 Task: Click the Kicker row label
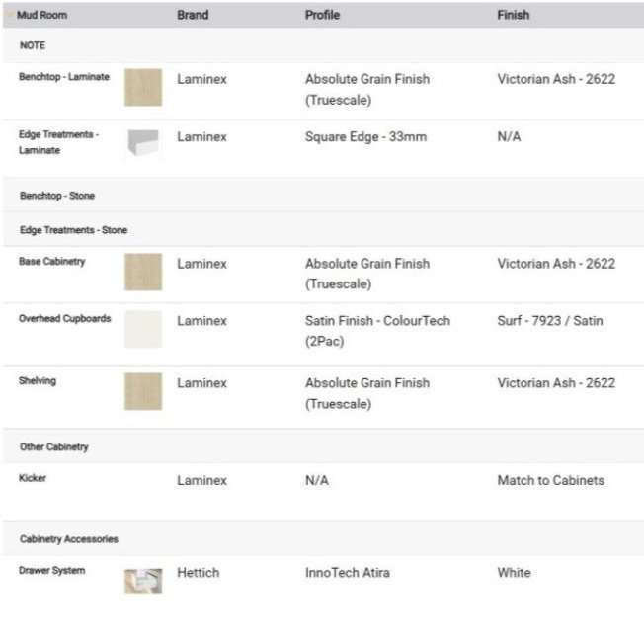pos(33,478)
